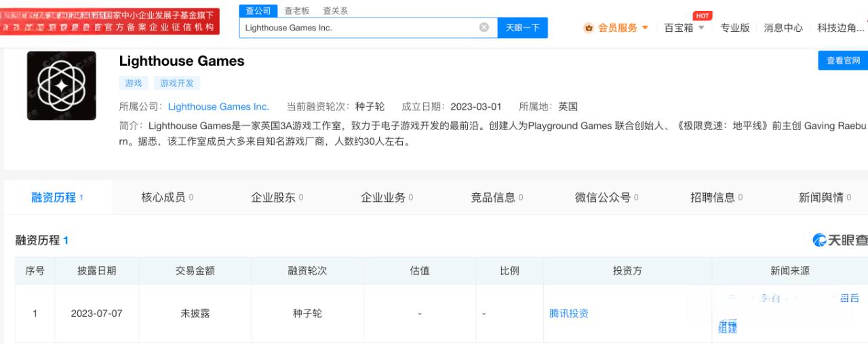Click the Lighthouse Games company logo

click(x=62, y=86)
